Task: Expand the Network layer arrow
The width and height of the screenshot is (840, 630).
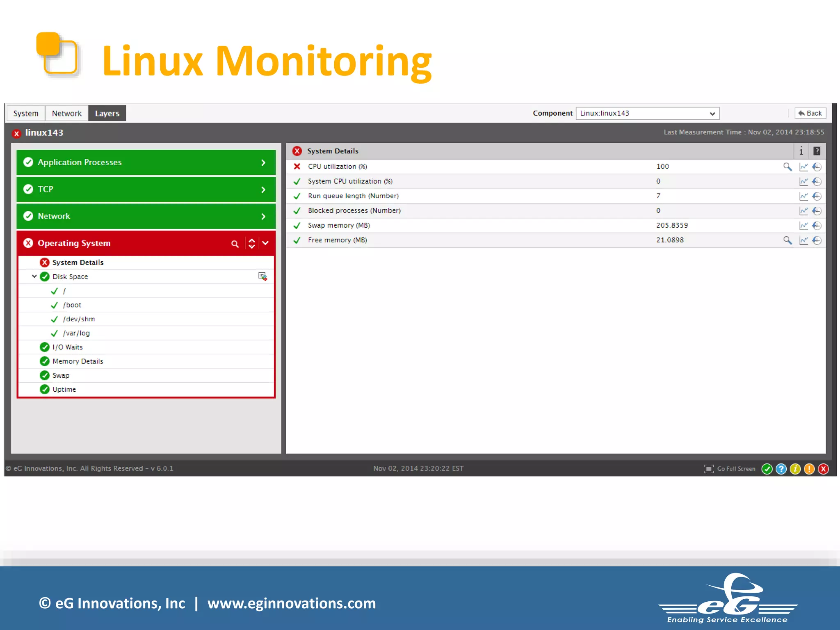Action: coord(263,217)
